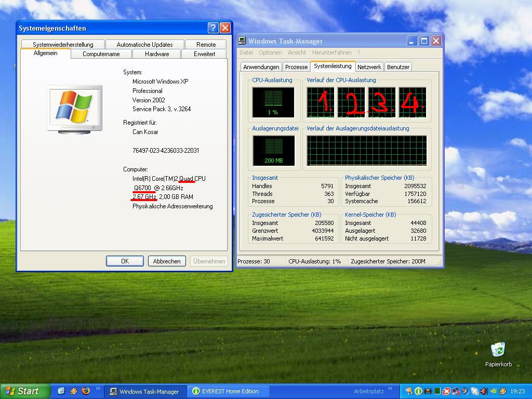Switch to the Prozesse tab
This screenshot has height=399, width=532.
pos(296,67)
